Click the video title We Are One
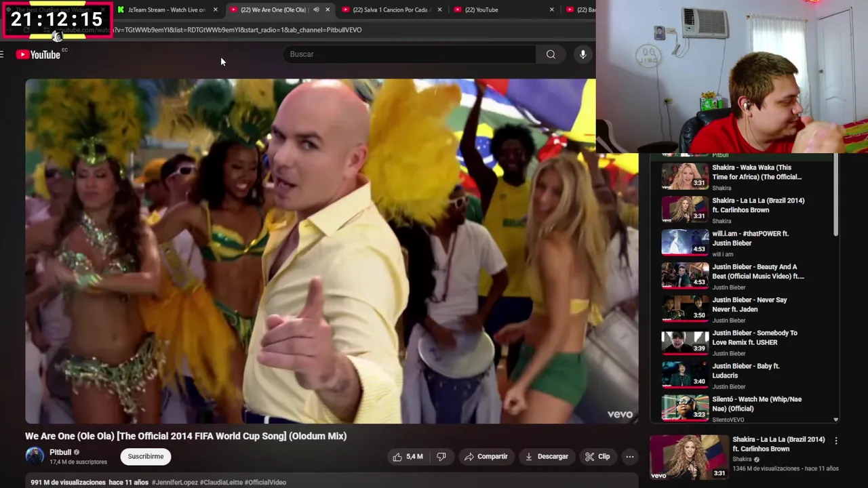This screenshot has width=868, height=488. 186,436
